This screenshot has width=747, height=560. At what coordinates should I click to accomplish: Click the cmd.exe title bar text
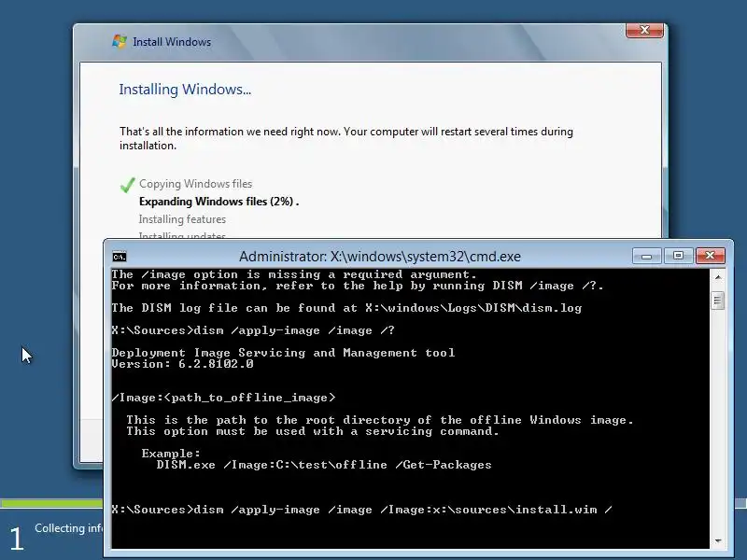pyautogui.click(x=380, y=257)
